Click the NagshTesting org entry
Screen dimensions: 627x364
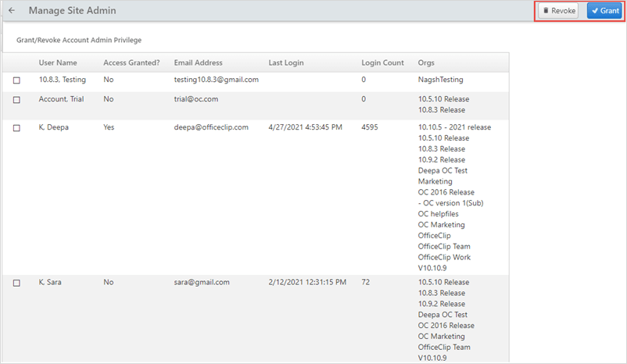441,80
